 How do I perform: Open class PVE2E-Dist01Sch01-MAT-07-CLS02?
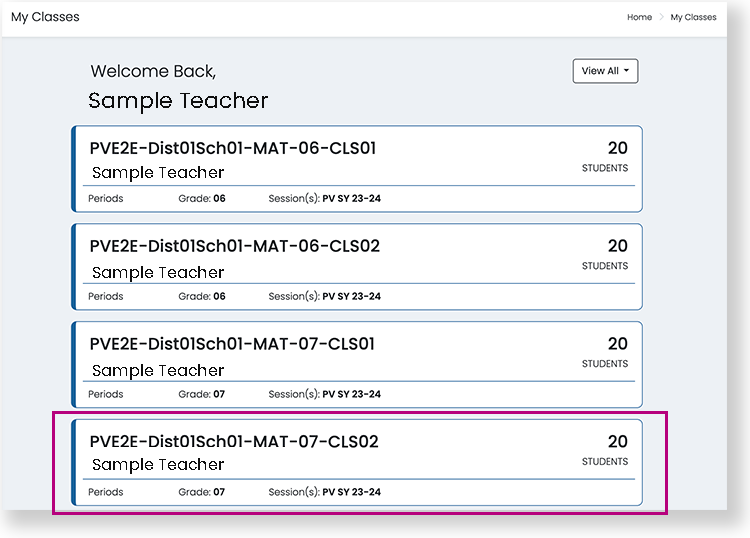click(x=234, y=441)
